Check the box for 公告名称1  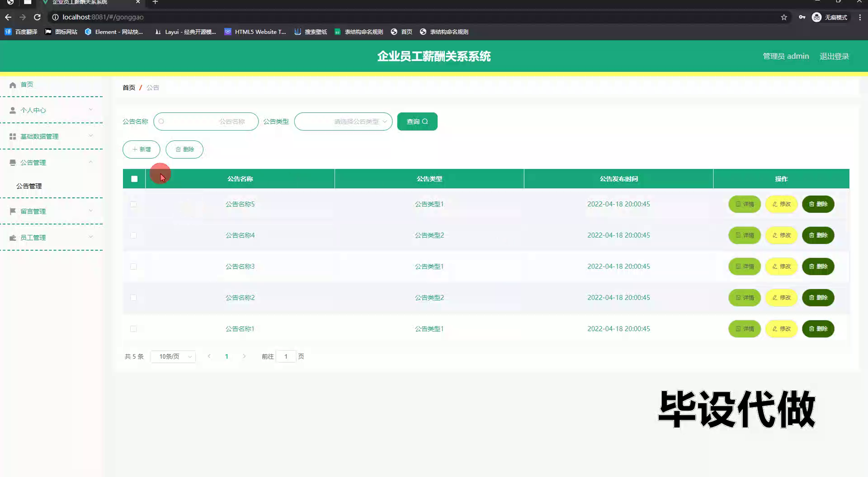pos(133,329)
